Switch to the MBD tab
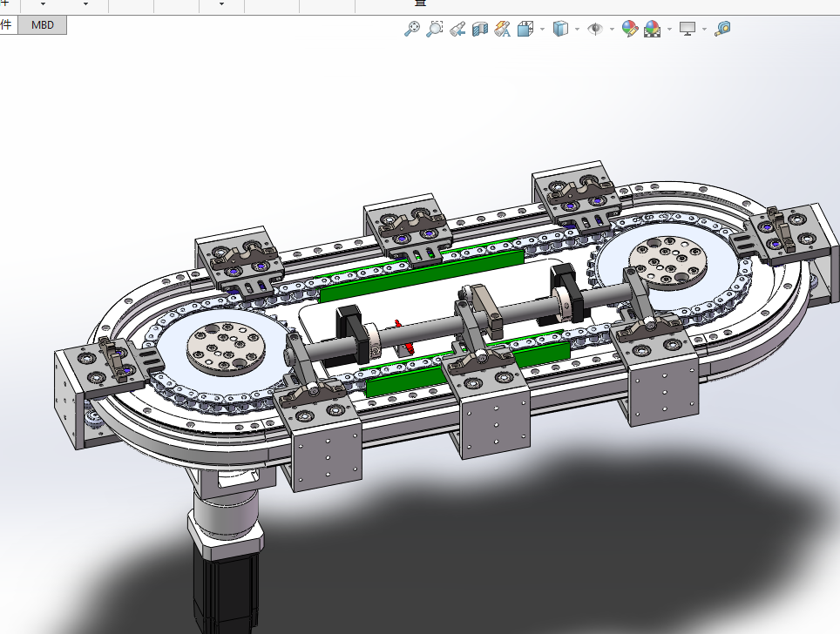Screen dimensions: 840x634 click(x=42, y=25)
